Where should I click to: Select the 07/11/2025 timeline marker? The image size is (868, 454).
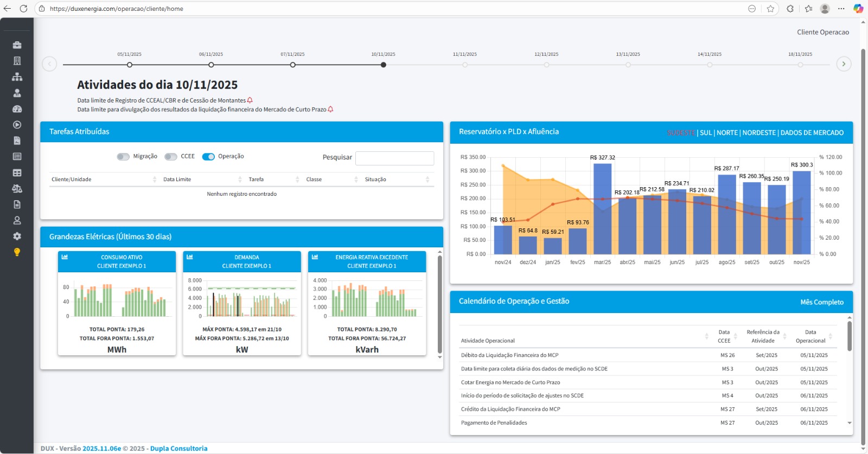coord(292,65)
